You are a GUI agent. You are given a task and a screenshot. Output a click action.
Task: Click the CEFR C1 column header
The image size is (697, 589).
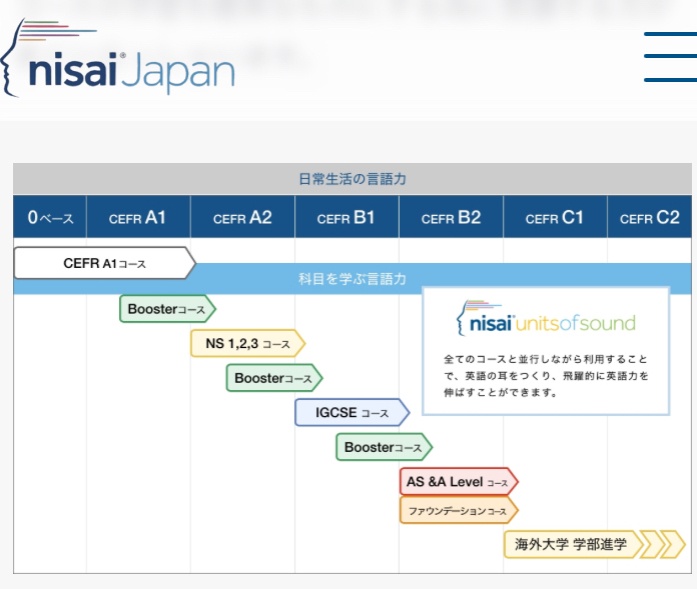pyautogui.click(x=555, y=218)
